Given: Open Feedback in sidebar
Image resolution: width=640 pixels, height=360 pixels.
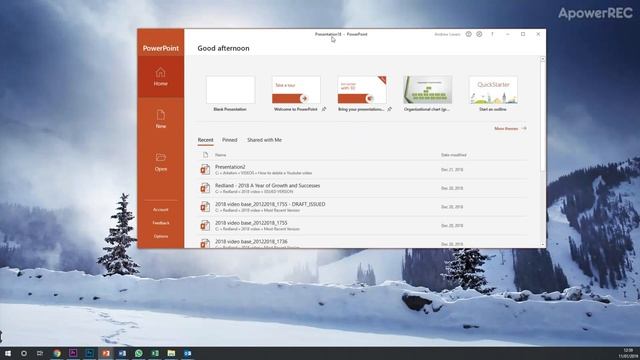Looking at the screenshot, I should pyautogui.click(x=160, y=223).
